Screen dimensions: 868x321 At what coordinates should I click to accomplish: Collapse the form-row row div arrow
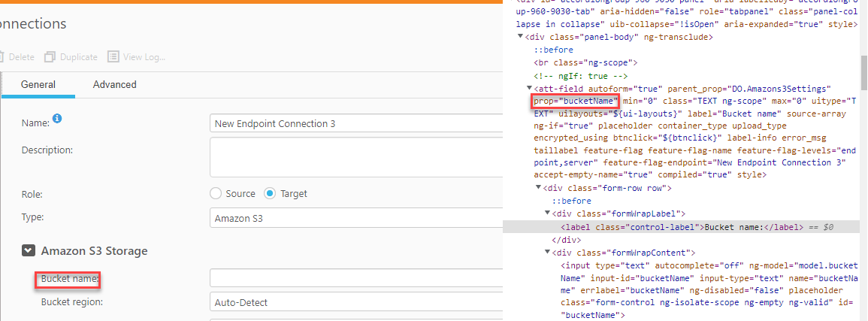(x=538, y=188)
